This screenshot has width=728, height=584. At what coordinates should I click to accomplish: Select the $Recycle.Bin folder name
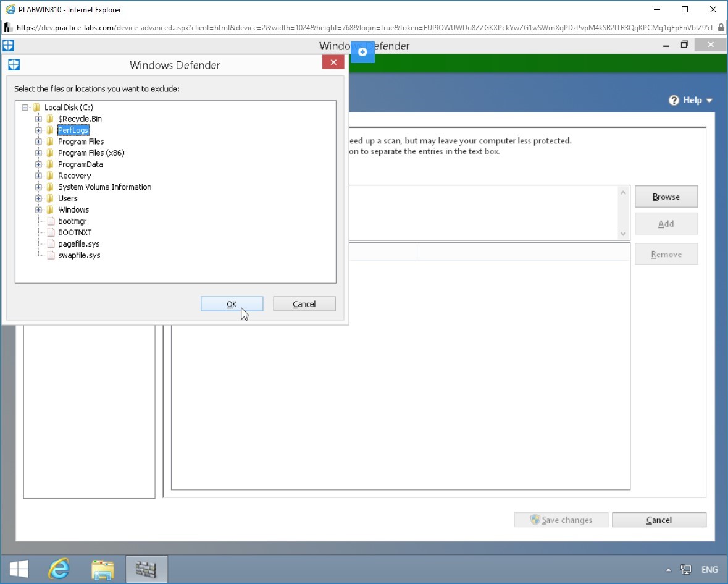click(80, 119)
